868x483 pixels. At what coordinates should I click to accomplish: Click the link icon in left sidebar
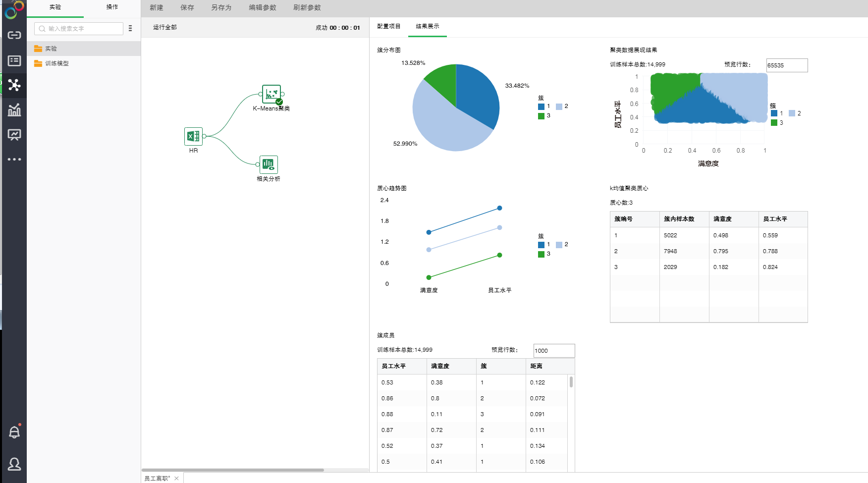click(x=14, y=35)
